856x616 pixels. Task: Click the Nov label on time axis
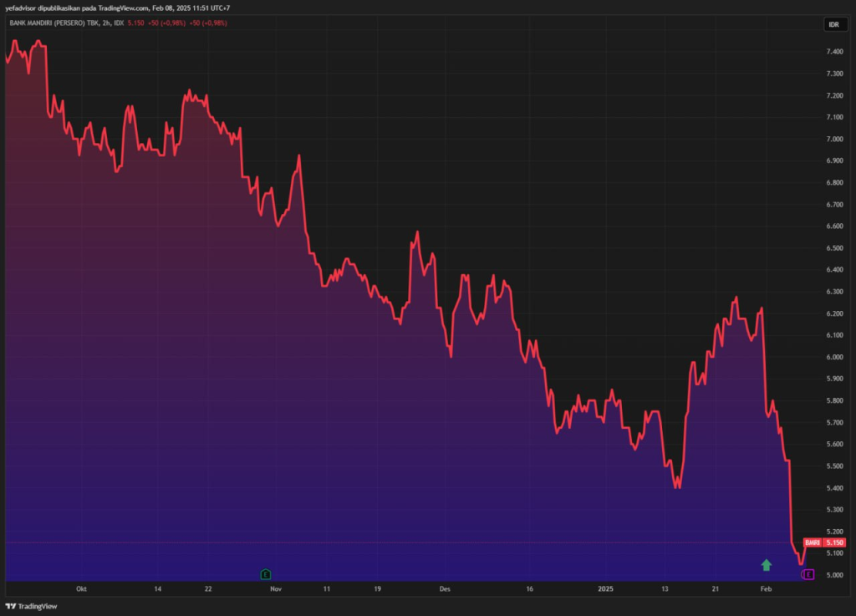click(x=275, y=588)
